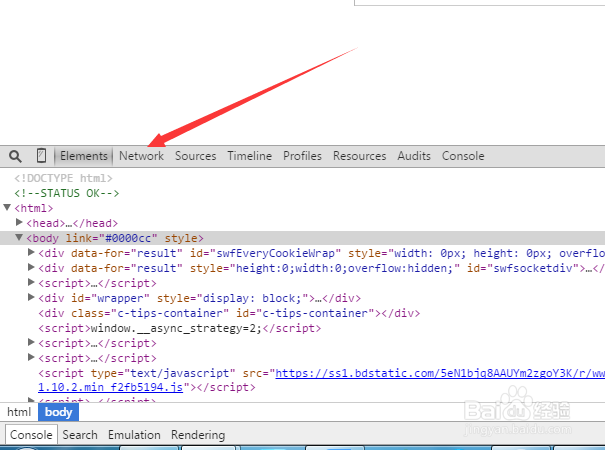Select html in the breadcrumb bar

(x=19, y=412)
